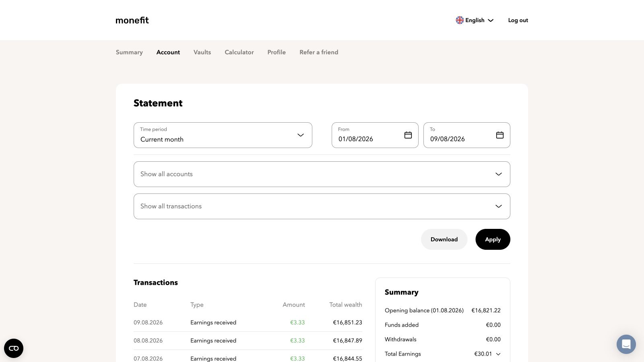The image size is (644, 362).
Task: Click the round black accessibility widget icon
Action: point(14,348)
